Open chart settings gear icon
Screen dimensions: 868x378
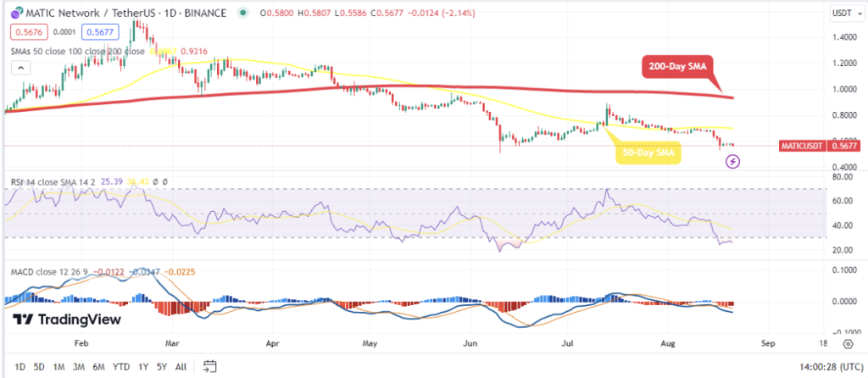click(x=848, y=344)
